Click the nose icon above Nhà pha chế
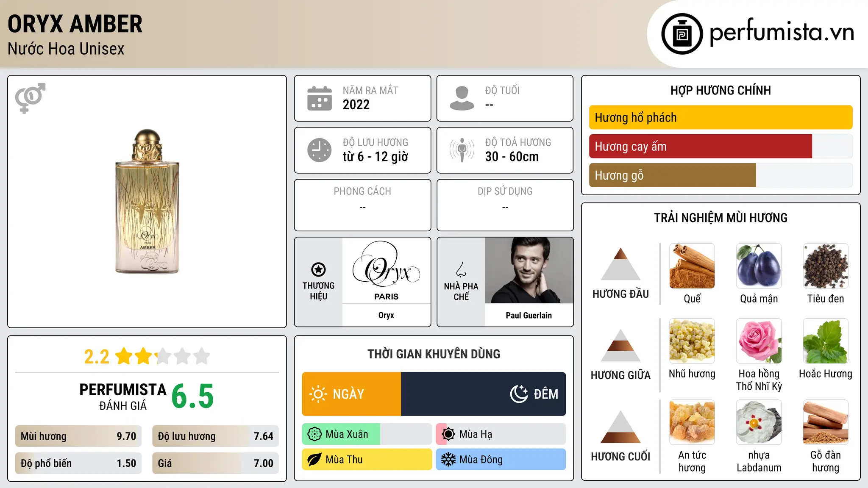This screenshot has width=868, height=488. click(x=461, y=269)
